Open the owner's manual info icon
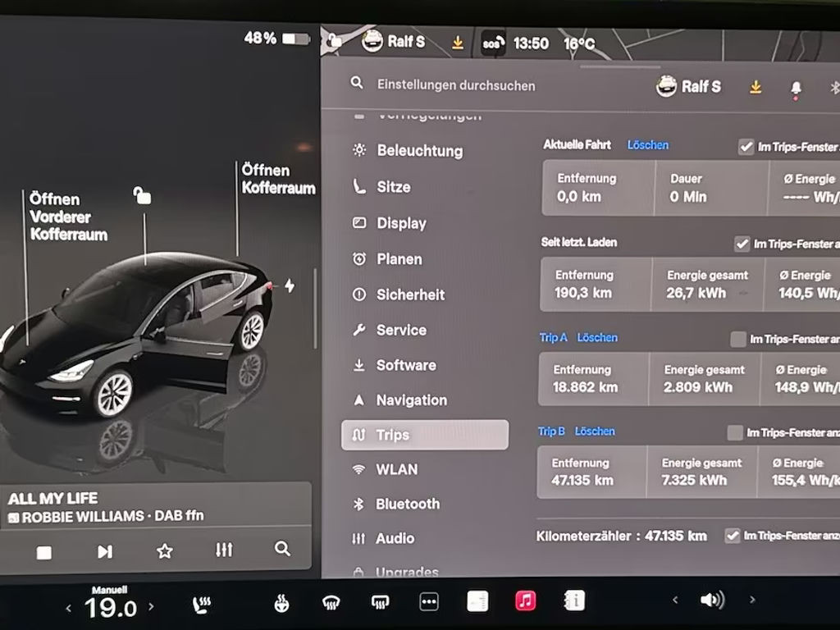 [573, 600]
